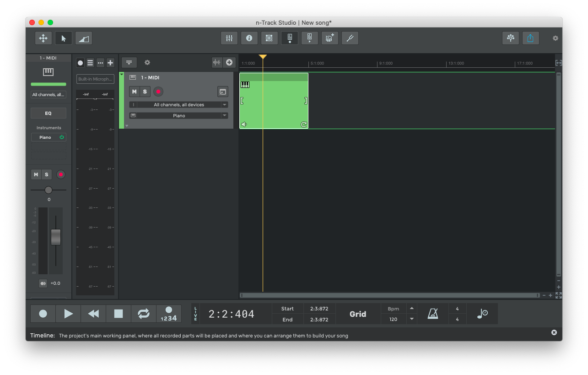Select the move/pan tool with four arrows
Viewport: 588px width, 375px height.
(43, 38)
